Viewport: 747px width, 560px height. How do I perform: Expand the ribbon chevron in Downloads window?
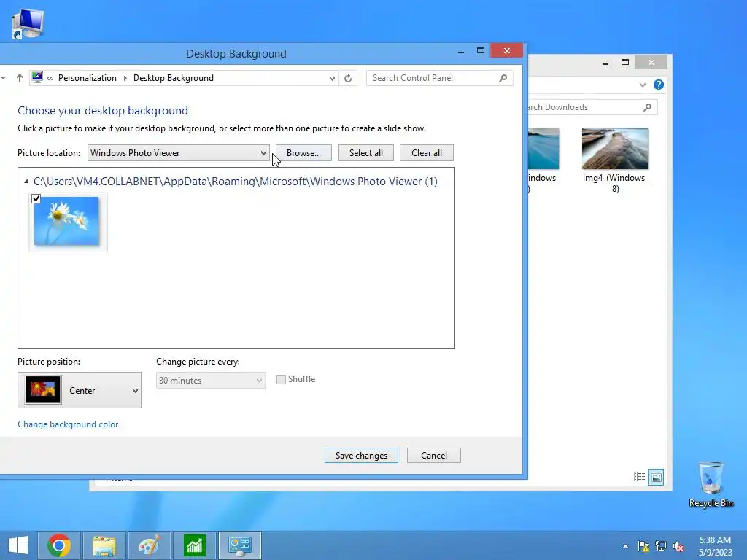642,85
